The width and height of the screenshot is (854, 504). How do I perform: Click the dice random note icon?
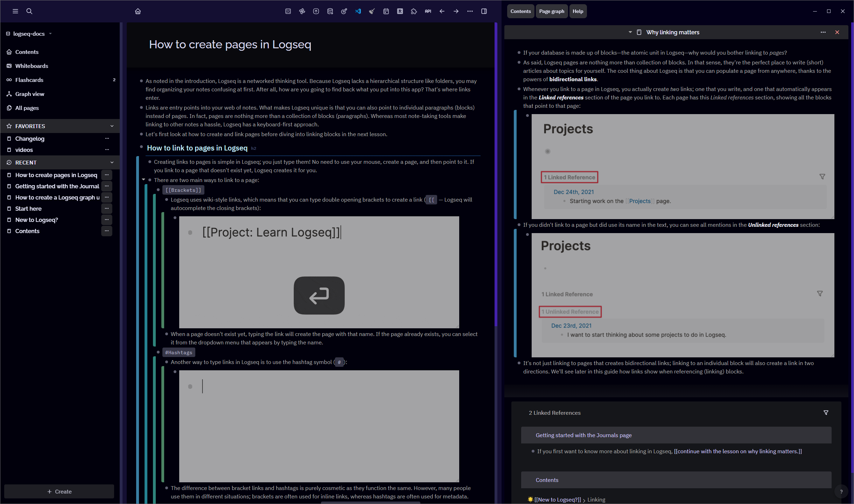coord(288,11)
